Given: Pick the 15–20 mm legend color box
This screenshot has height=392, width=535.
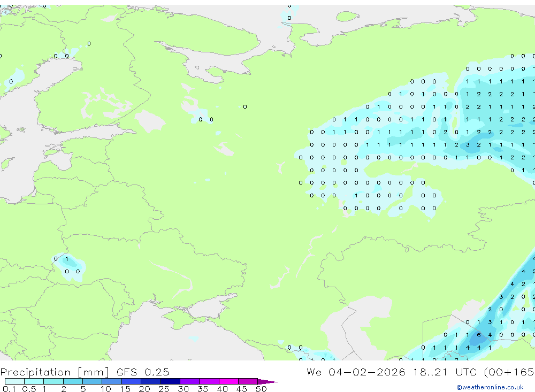Looking at the screenshot, I should (132, 381).
